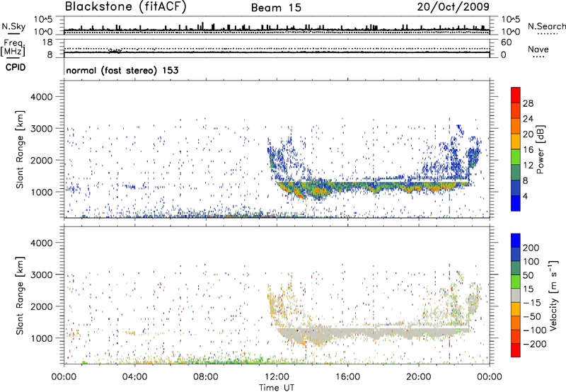The height and width of the screenshot is (392, 566).
Task: Click the '18' frequency axis tick label
Action: point(47,42)
